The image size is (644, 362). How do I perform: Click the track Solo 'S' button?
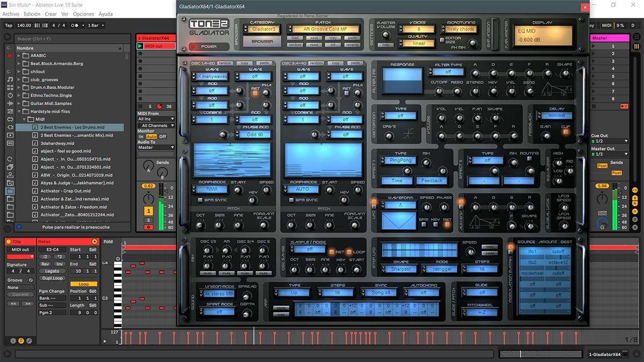149,220
